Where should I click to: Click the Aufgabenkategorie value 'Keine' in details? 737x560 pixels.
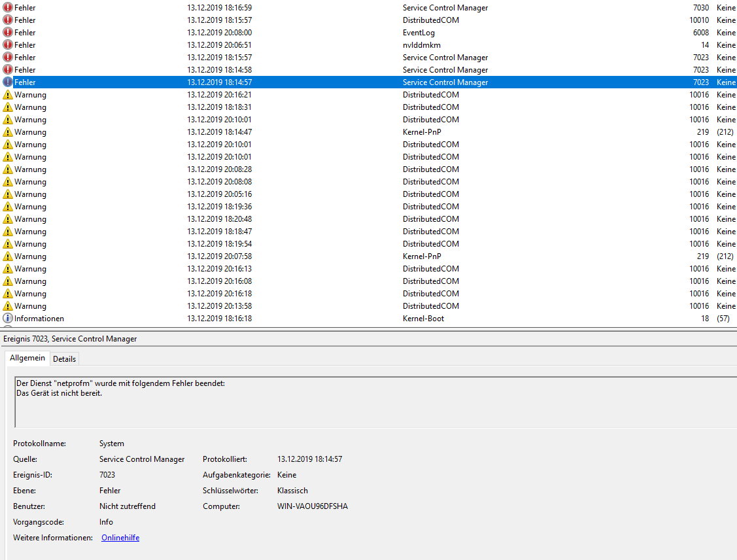286,475
